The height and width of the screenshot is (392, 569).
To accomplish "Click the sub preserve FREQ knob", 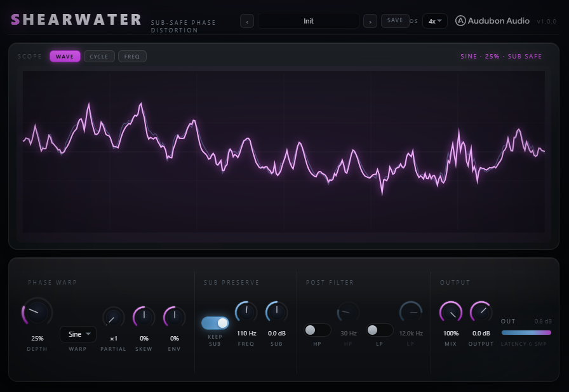I will tap(246, 312).
